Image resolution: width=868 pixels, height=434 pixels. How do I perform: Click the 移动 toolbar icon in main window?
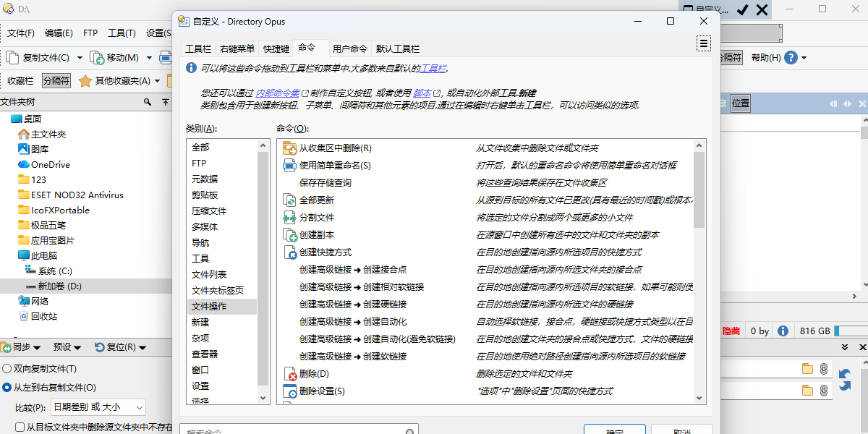(97, 58)
